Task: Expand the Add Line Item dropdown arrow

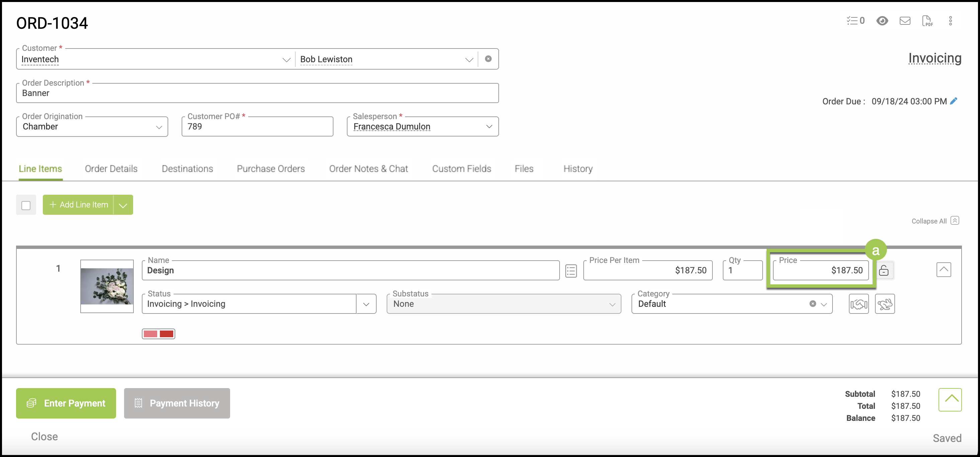Action: coord(123,205)
